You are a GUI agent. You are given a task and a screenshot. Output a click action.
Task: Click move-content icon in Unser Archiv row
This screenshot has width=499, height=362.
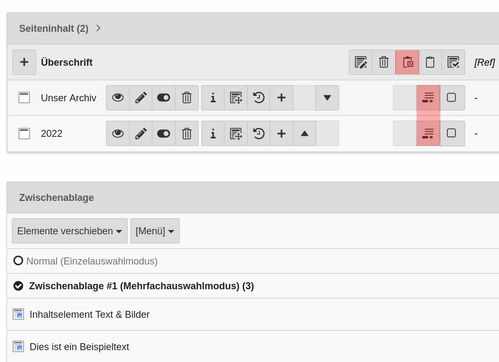tap(236, 98)
